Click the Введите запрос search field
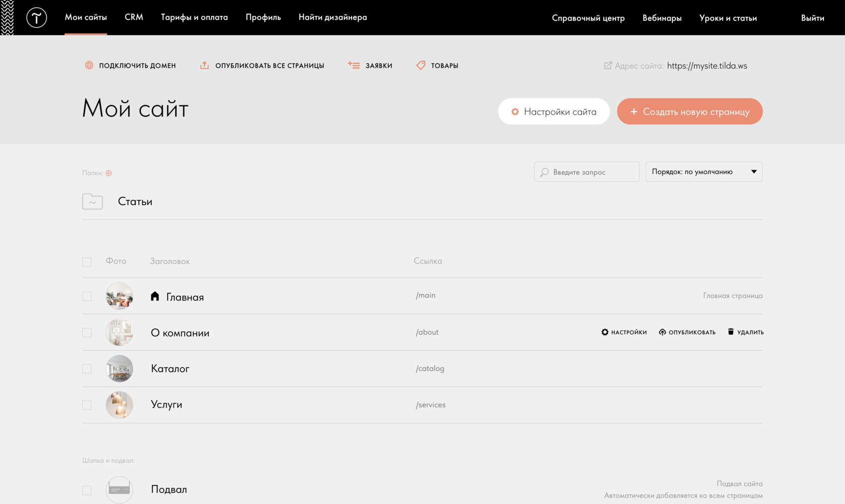Viewport: 845px width, 504px height. (x=586, y=172)
